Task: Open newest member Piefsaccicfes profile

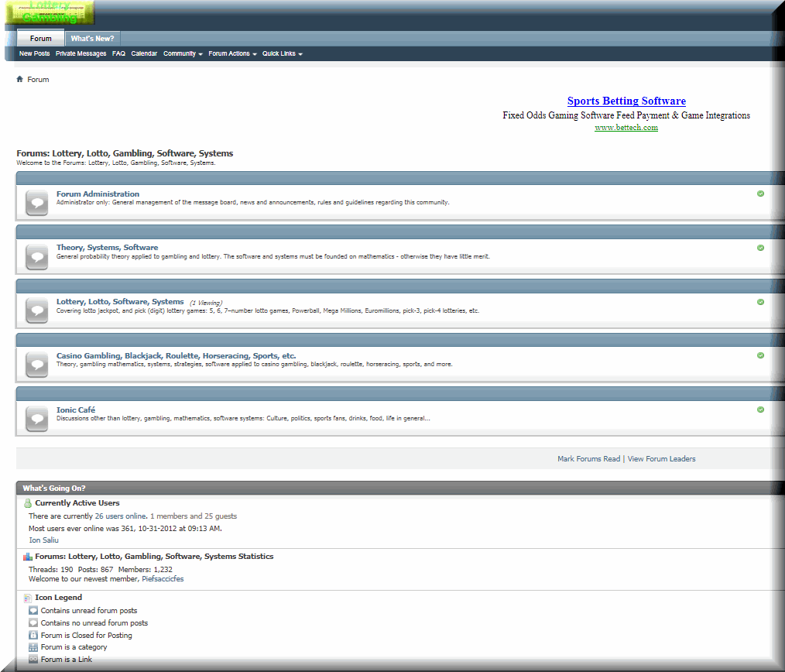Action: pos(163,579)
